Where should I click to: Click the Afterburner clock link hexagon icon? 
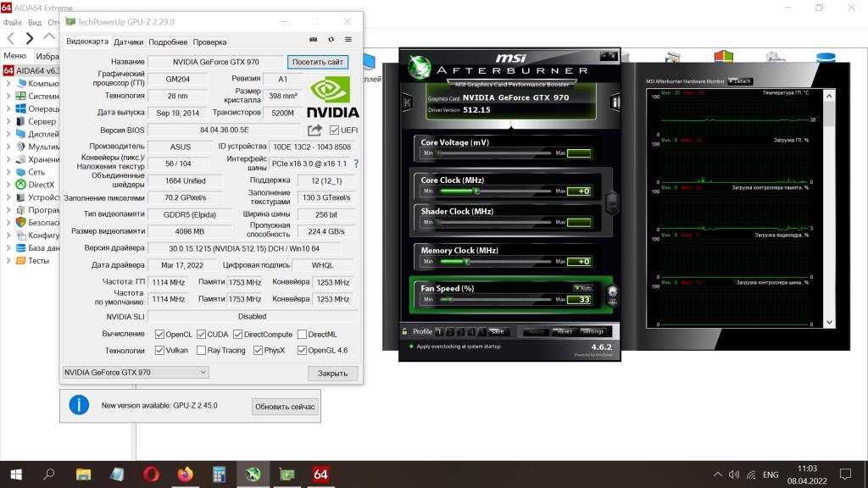click(612, 202)
